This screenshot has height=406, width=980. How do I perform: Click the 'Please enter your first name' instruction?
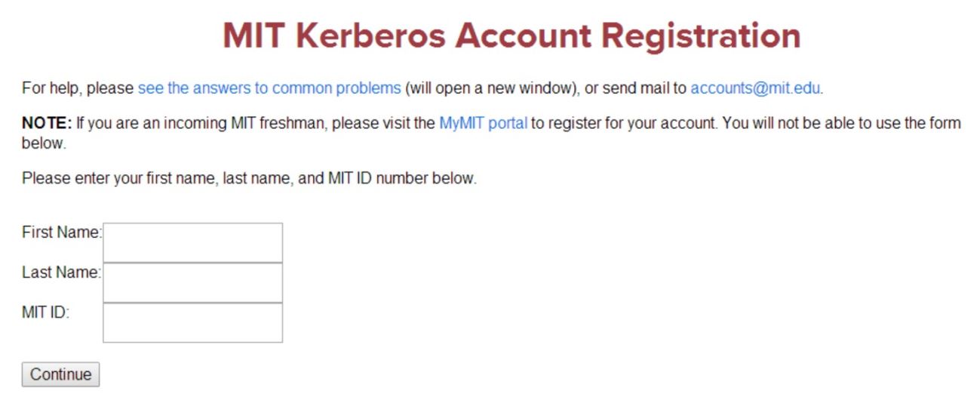249,179
